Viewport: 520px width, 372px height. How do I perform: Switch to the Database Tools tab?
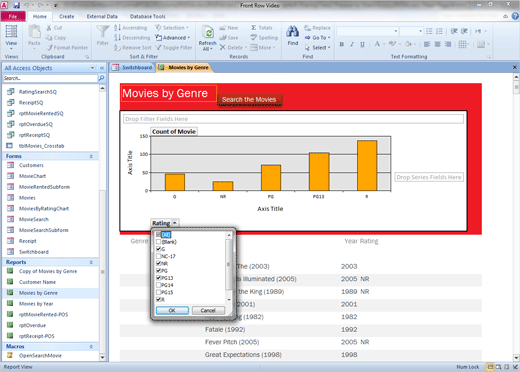coord(147,16)
